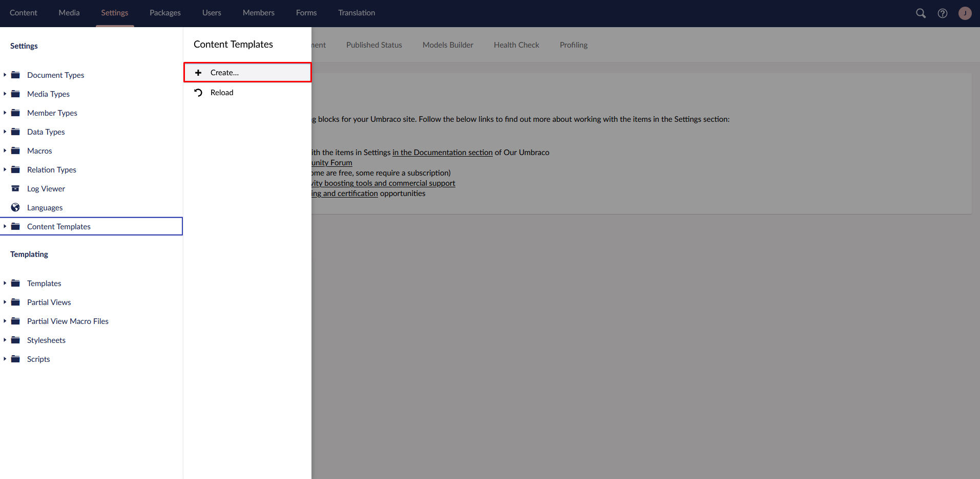The height and width of the screenshot is (479, 980).
Task: Go to the Forms section
Action: 306,13
